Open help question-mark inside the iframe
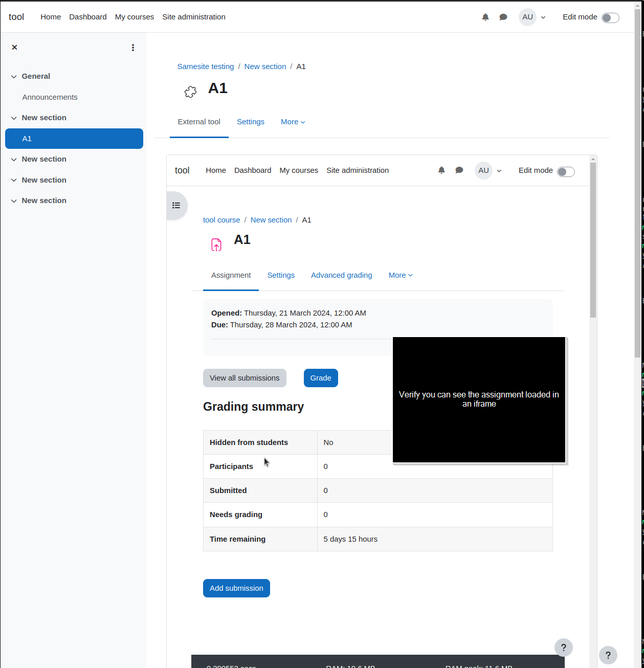The height and width of the screenshot is (668, 644). pyautogui.click(x=564, y=648)
